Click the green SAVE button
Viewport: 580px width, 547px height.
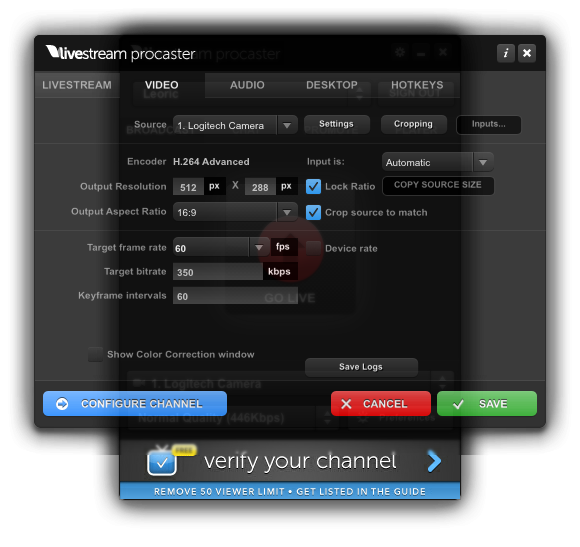[487, 404]
